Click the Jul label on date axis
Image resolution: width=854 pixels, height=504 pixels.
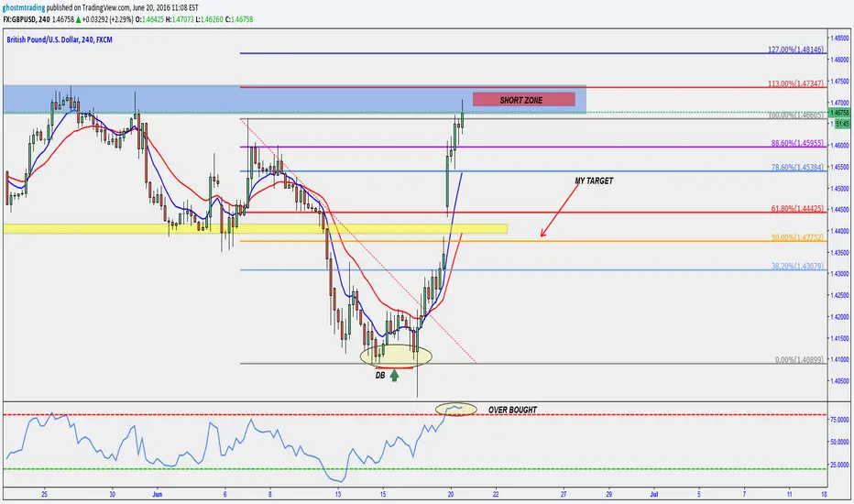654,494
